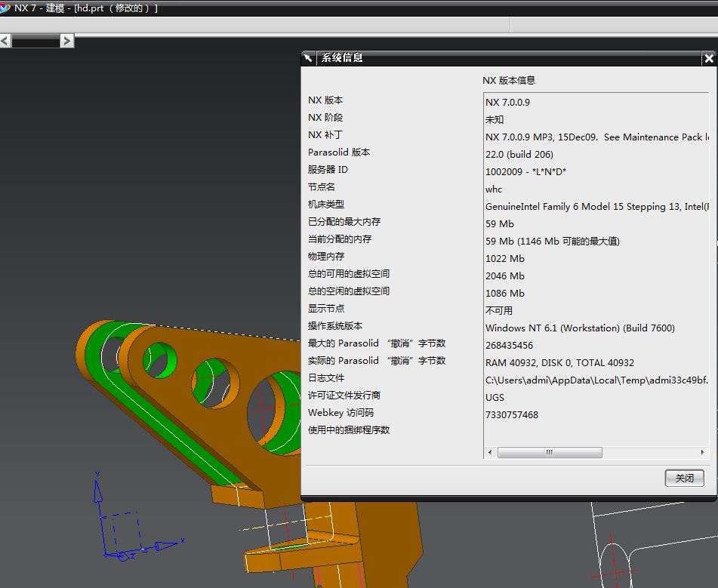Click the NX 版本 label
718x588 pixels.
point(325,100)
